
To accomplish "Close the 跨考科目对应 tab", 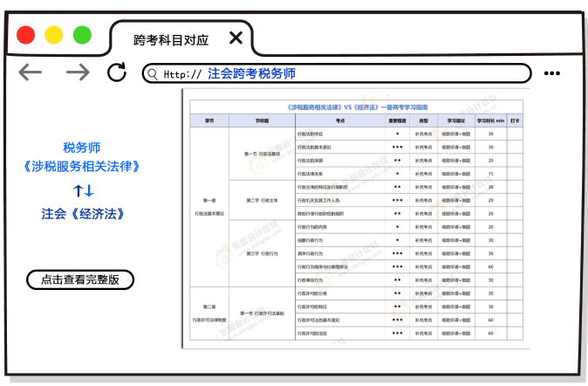I will pyautogui.click(x=236, y=38).
